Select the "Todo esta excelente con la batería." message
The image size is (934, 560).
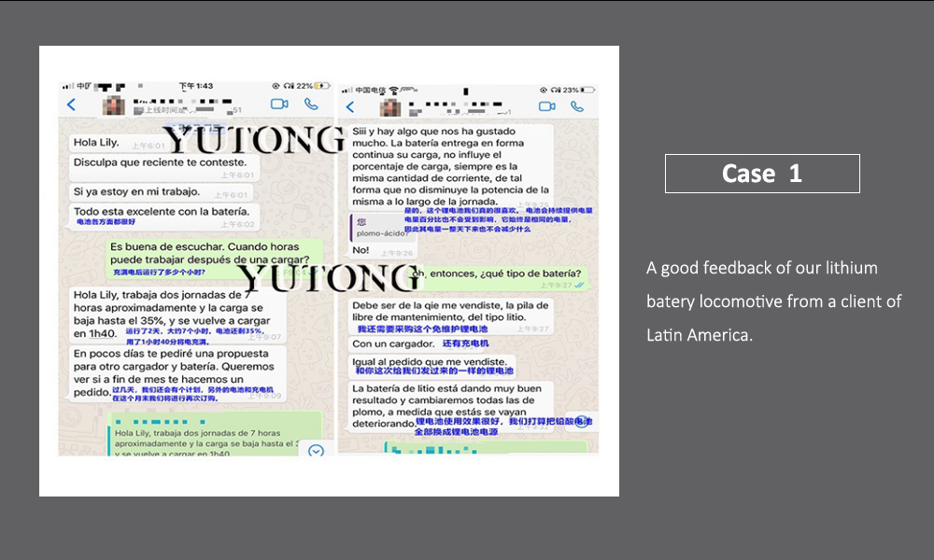pos(163,217)
